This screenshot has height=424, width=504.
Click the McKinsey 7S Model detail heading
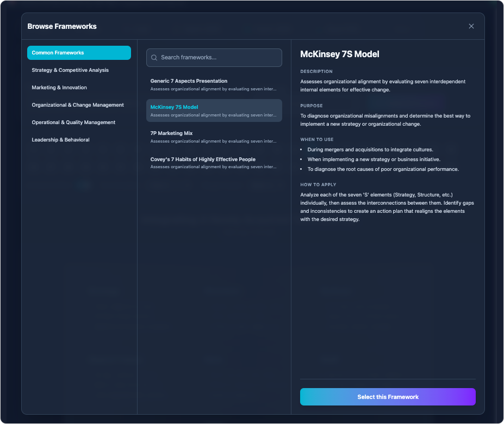(x=340, y=54)
